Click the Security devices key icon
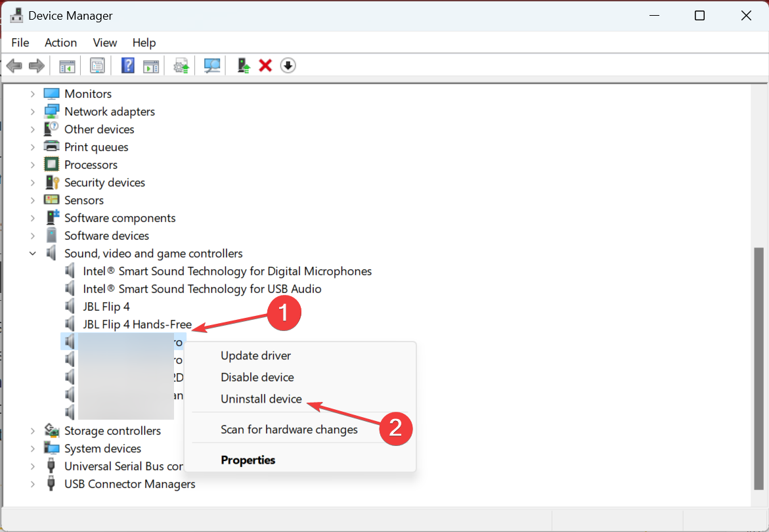Image resolution: width=769 pixels, height=532 pixels. click(51, 183)
